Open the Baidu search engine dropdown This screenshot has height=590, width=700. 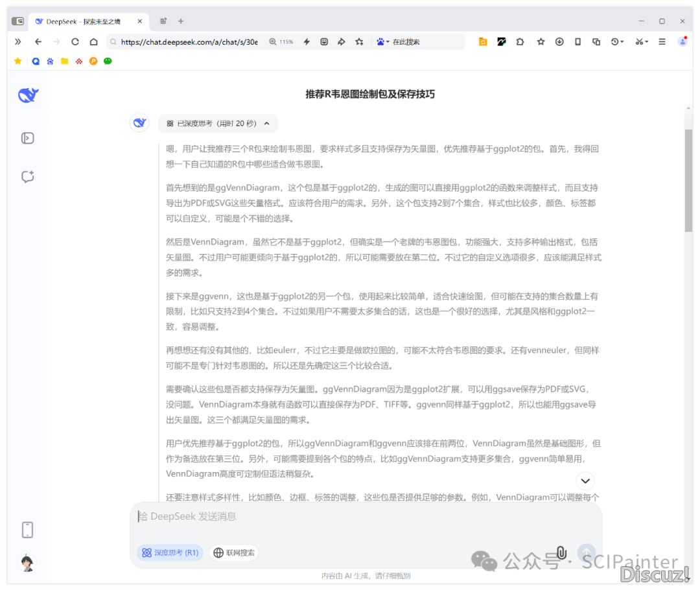tap(382, 42)
